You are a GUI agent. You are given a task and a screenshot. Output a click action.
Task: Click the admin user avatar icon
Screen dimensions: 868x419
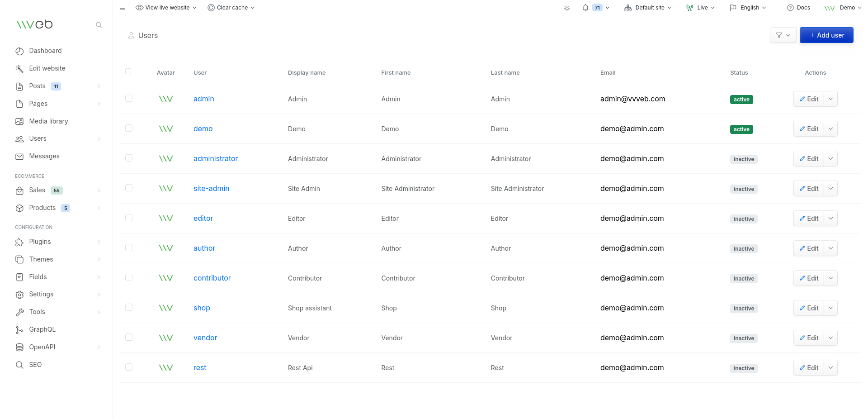165,99
